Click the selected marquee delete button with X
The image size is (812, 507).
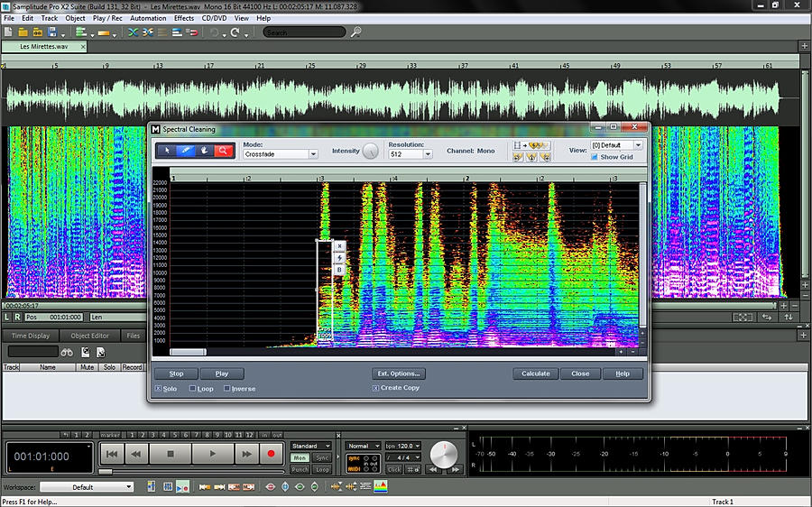point(340,246)
